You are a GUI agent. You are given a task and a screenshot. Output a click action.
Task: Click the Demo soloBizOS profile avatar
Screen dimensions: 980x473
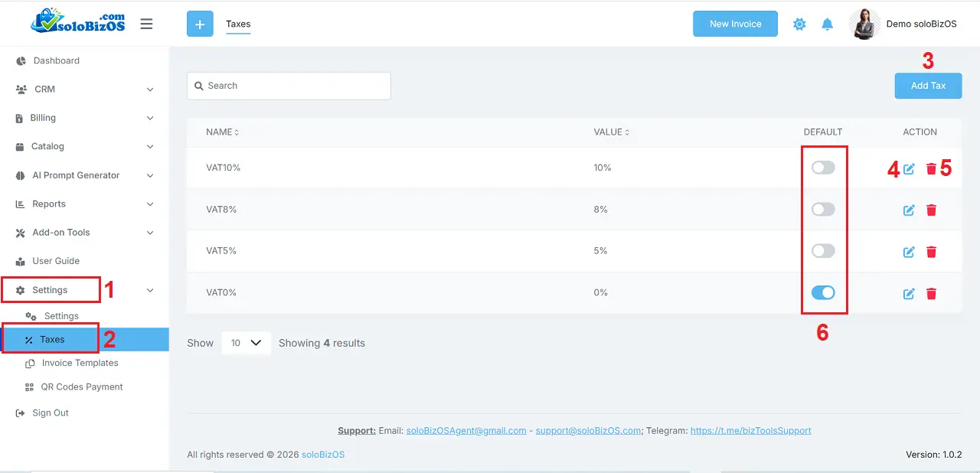point(864,24)
